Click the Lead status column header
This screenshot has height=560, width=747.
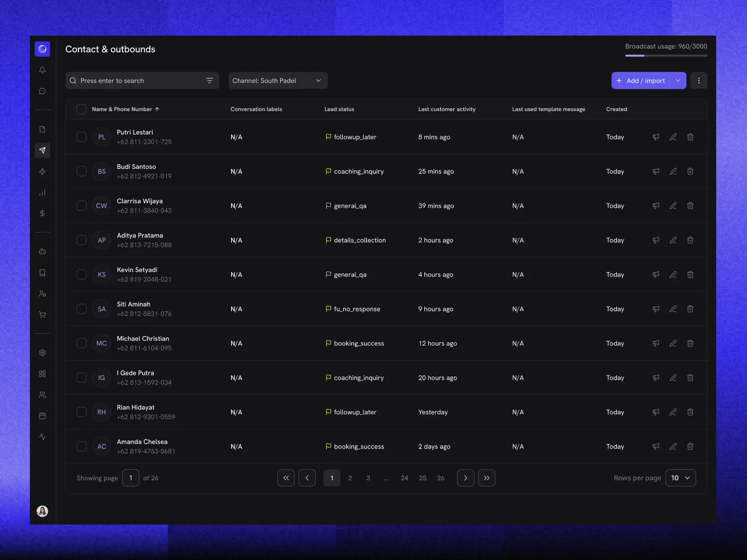coord(339,109)
